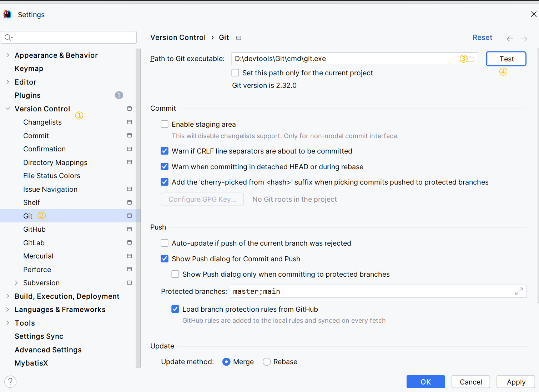The image size is (539, 392).
Task: Click the settings tree vertical scrollbar
Action: (138, 208)
